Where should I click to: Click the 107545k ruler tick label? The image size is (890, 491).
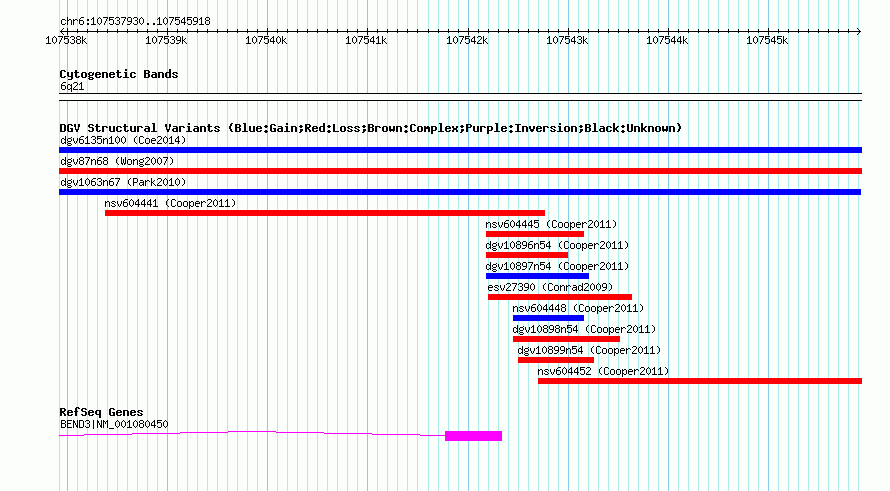(x=767, y=40)
